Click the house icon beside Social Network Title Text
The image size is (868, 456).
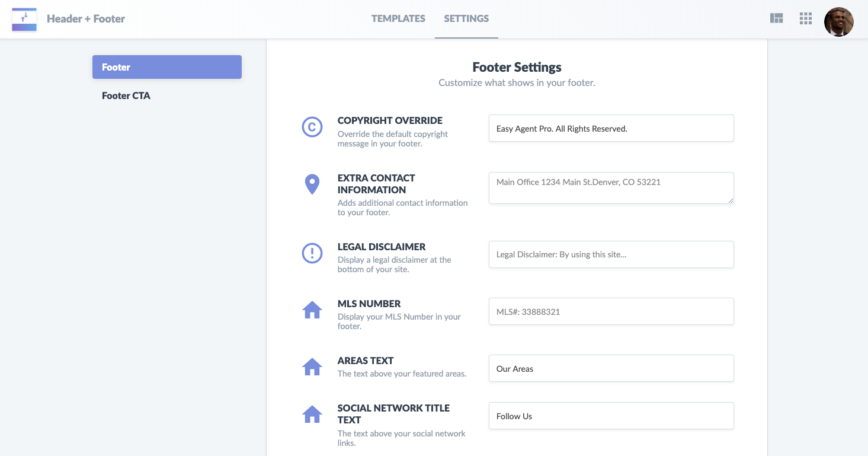[312, 414]
